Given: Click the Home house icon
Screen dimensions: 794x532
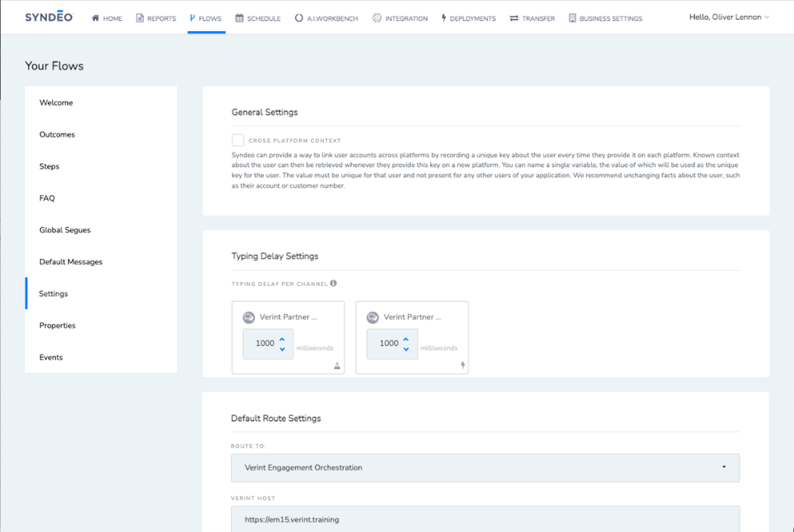Looking at the screenshot, I should click(95, 18).
